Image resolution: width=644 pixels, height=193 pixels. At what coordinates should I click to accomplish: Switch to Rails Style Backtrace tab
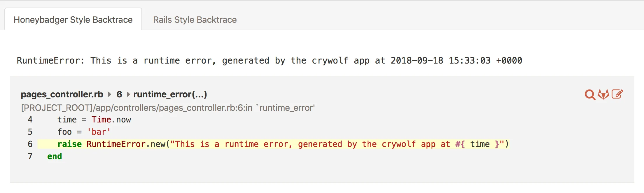[x=195, y=20]
